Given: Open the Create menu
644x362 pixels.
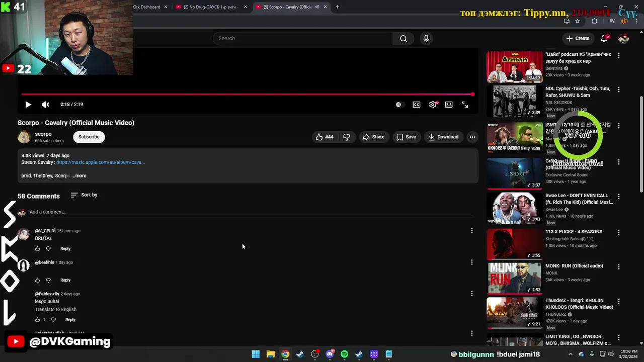Looking at the screenshot, I should tap(578, 38).
